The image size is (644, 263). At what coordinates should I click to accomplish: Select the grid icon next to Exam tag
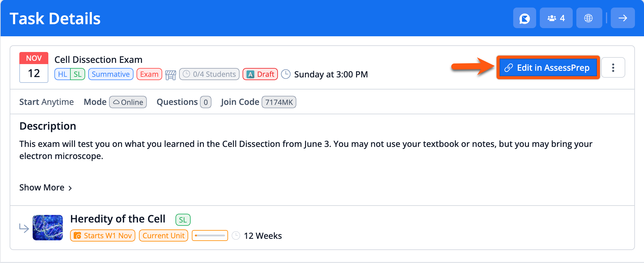tap(170, 74)
